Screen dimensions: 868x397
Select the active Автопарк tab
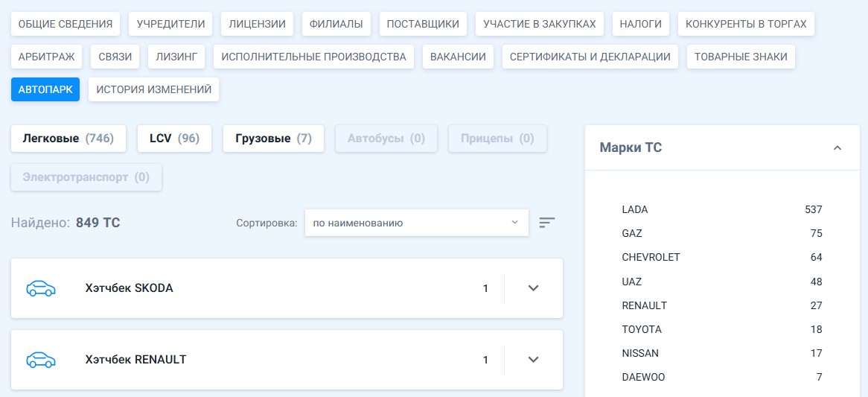[45, 89]
